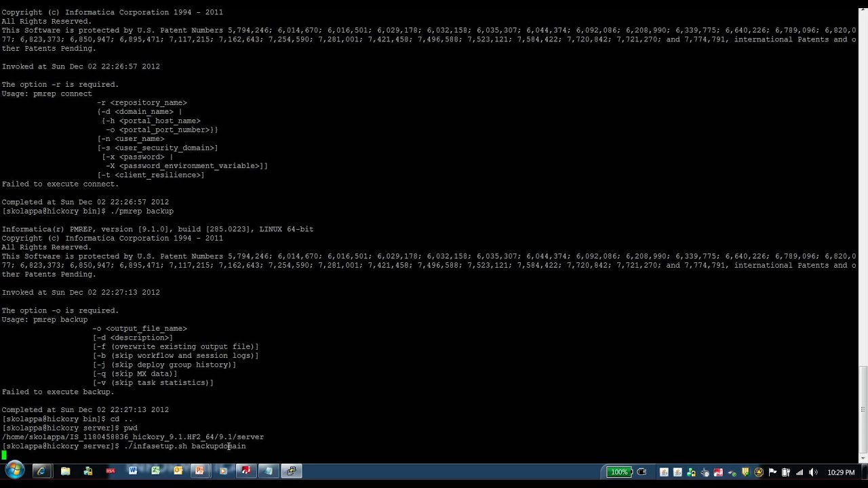Open the network lock taskbar icon
The width and height of the screenshot is (868, 488).
click(87, 471)
